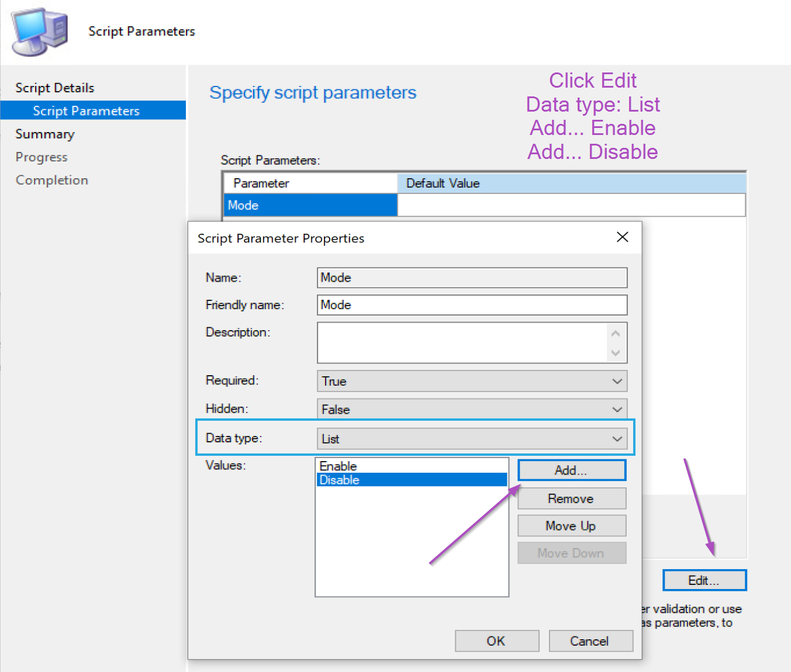The height and width of the screenshot is (672, 791).
Task: Go to the Summary wizard step
Action: pos(45,134)
